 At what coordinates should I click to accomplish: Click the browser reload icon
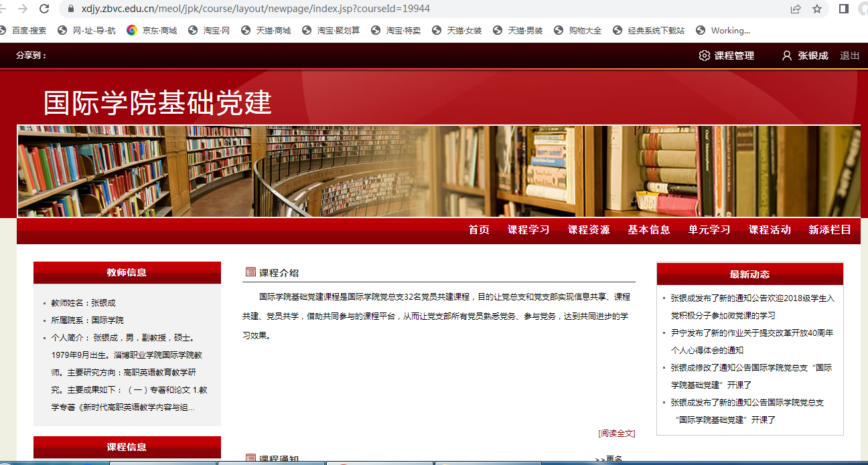tap(44, 9)
